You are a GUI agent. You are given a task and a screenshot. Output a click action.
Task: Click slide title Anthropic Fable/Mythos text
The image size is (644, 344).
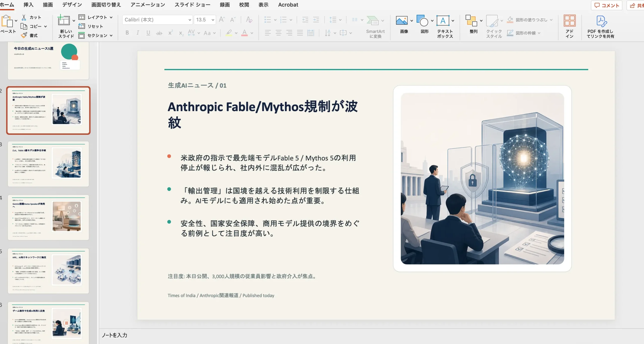pyautogui.click(x=262, y=114)
